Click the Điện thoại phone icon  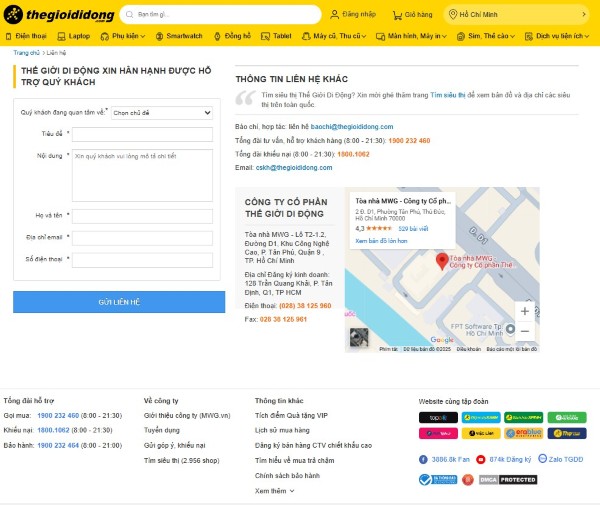tap(8, 36)
